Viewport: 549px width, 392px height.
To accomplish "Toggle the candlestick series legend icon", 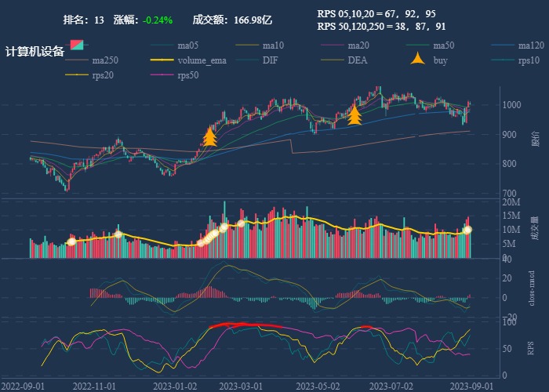I will [x=76, y=45].
